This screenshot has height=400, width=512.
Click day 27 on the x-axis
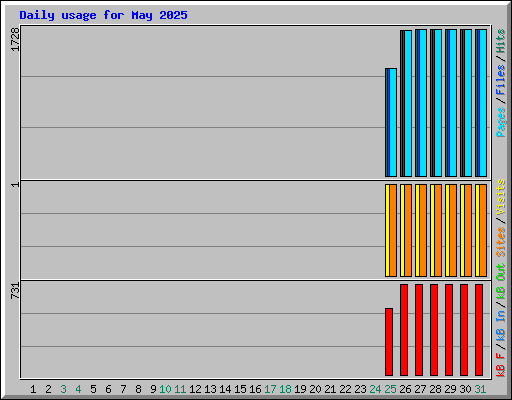pos(420,389)
